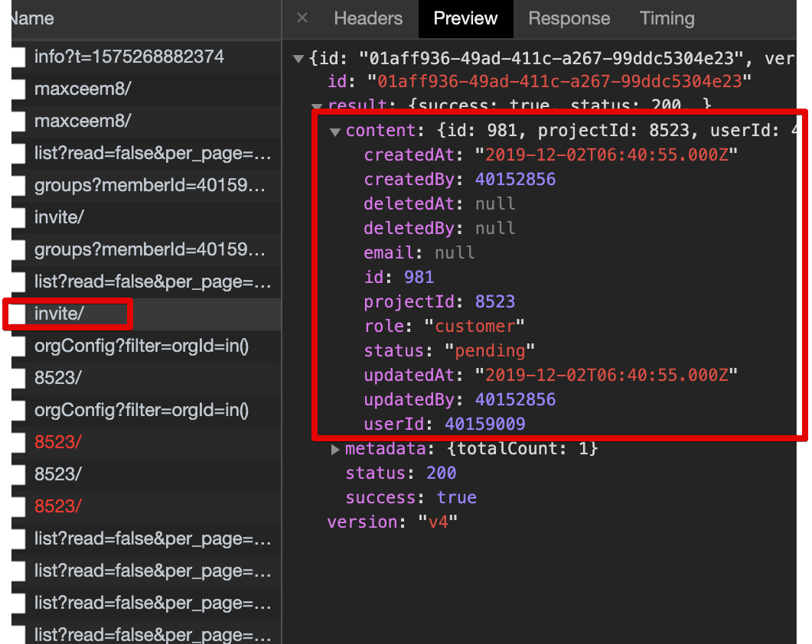Click the success value true
812x644 pixels.
(456, 497)
